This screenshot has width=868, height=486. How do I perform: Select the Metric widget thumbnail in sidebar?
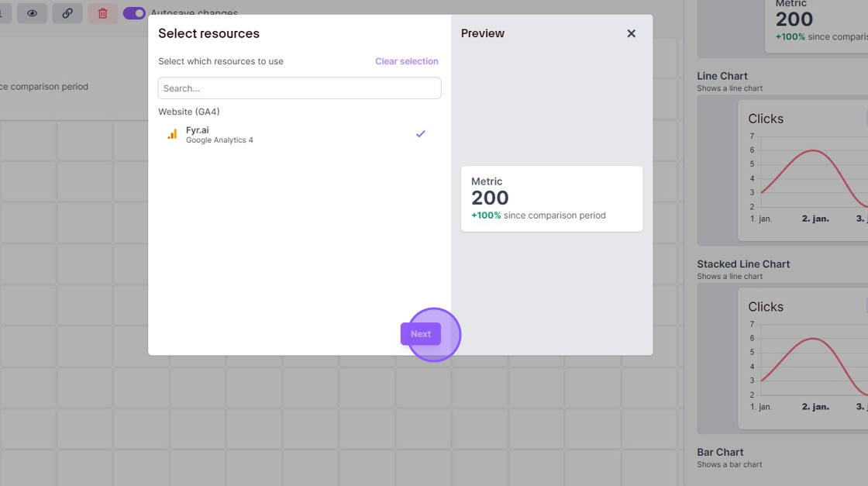782,28
